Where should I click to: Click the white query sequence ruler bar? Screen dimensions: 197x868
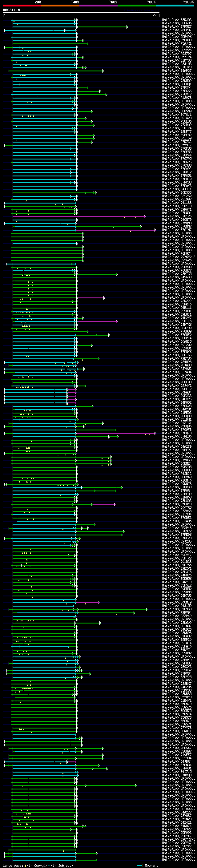pyautogui.click(x=81, y=13)
